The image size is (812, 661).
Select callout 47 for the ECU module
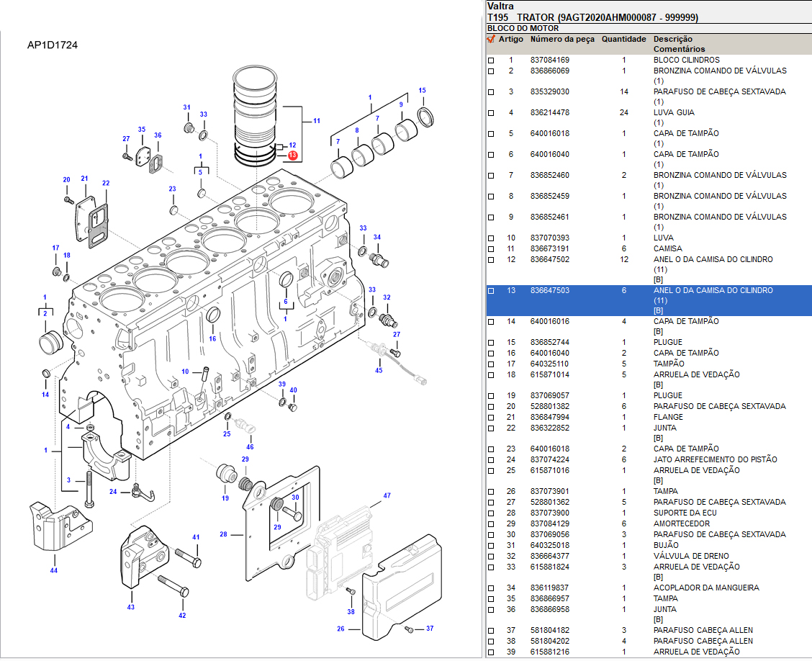[387, 495]
